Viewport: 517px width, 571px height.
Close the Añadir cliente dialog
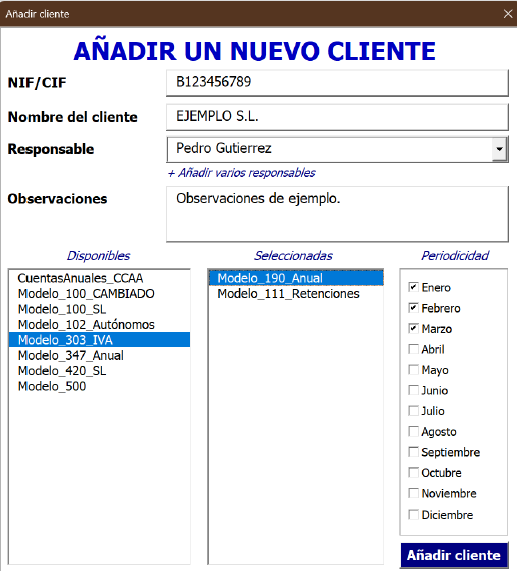[508, 14]
